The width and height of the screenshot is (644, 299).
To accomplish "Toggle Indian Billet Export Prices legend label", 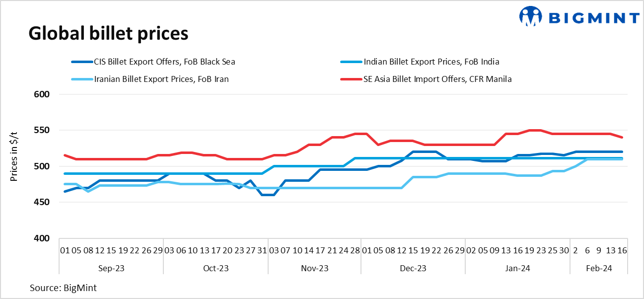I will pos(431,62).
